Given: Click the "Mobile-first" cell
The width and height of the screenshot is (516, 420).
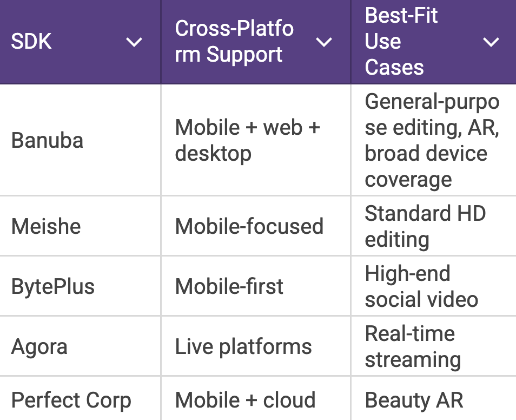Looking at the screenshot, I should point(229,286).
